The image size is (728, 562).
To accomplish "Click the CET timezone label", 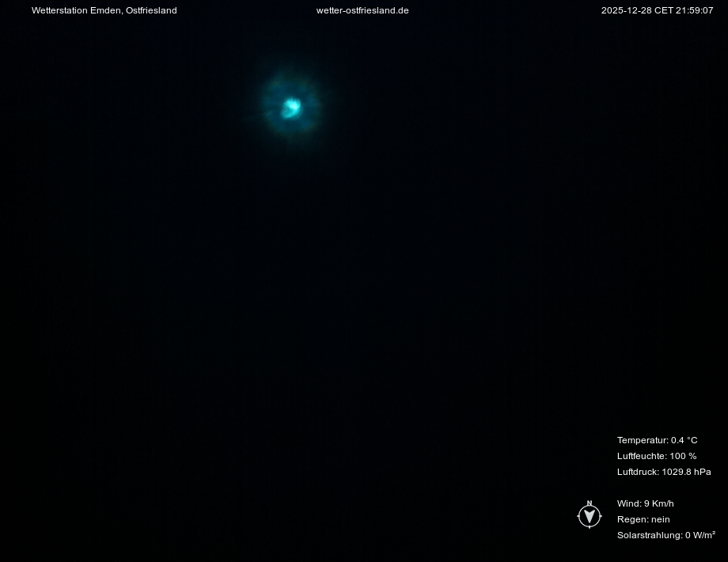I will point(663,10).
